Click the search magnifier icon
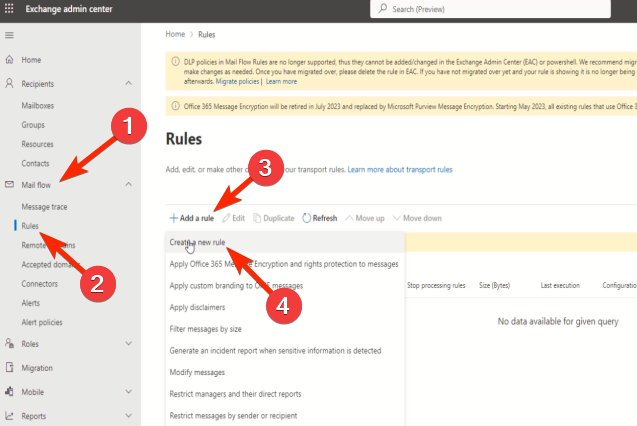This screenshot has height=426, width=637. click(x=383, y=9)
